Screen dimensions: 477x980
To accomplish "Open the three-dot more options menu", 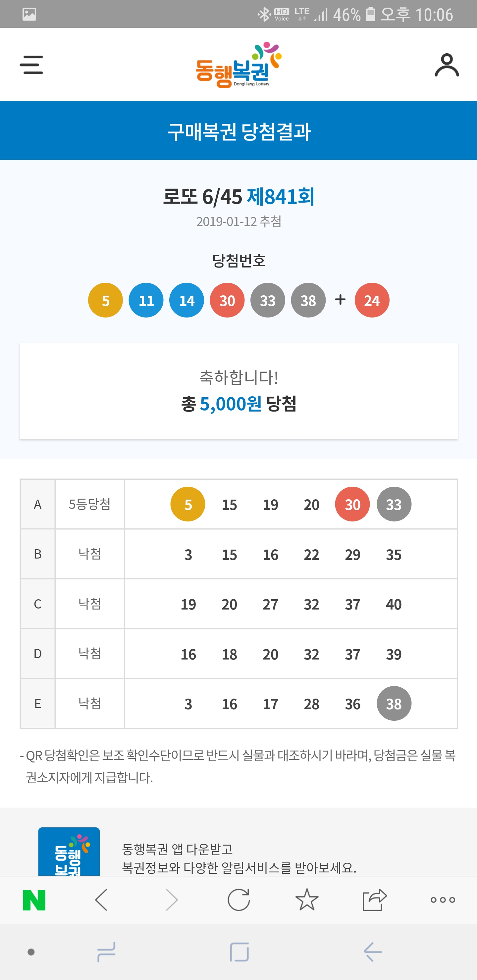I will 443,900.
